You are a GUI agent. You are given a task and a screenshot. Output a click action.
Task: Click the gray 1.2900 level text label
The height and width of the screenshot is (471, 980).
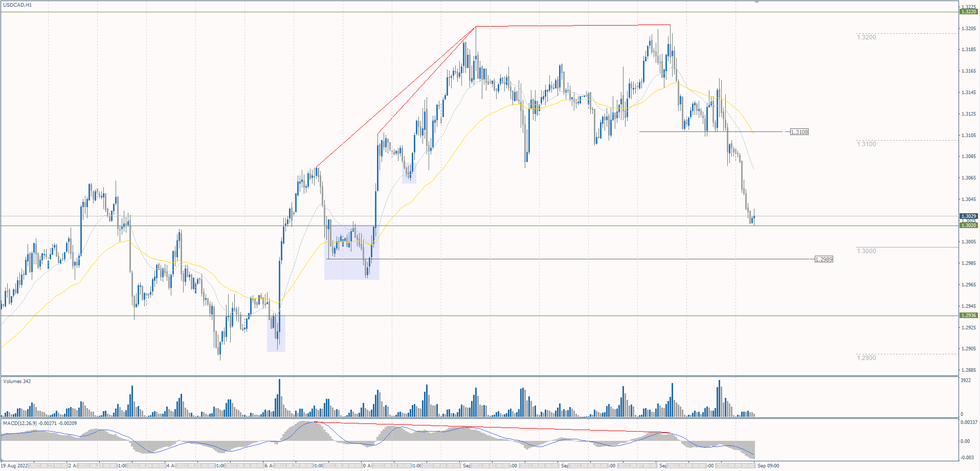coord(866,358)
